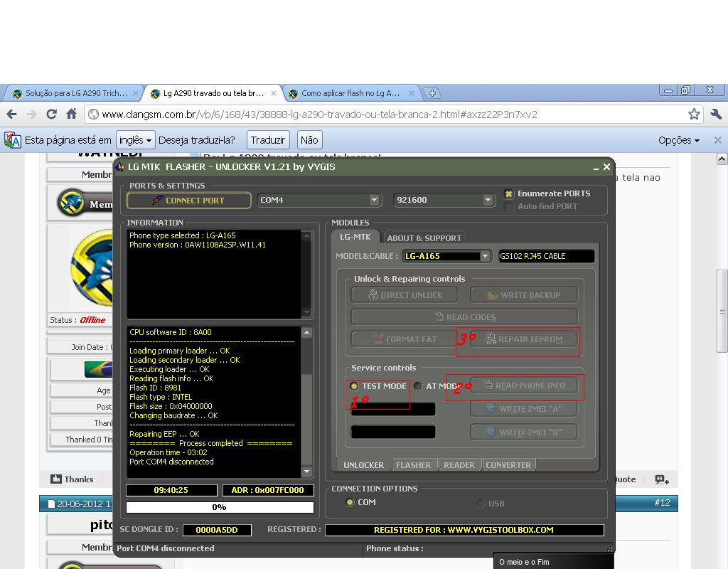Select the USB connection option
This screenshot has height=569, width=728.
[x=481, y=503]
